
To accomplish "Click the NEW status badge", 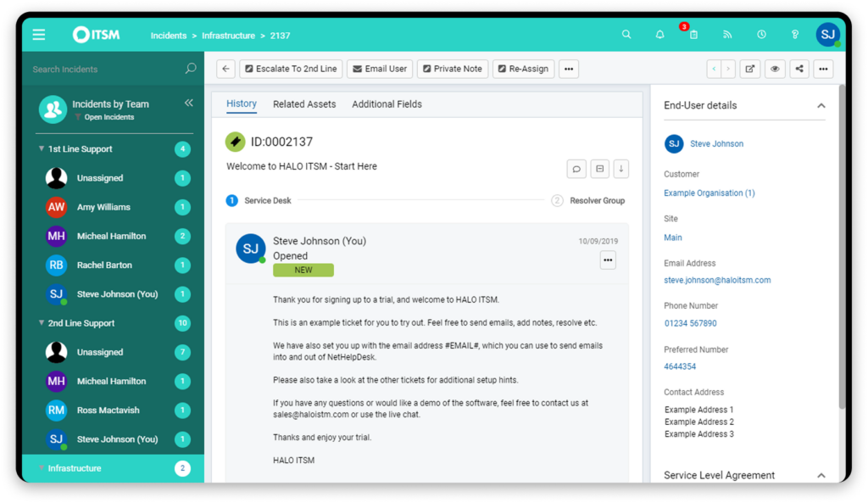I will click(x=303, y=270).
